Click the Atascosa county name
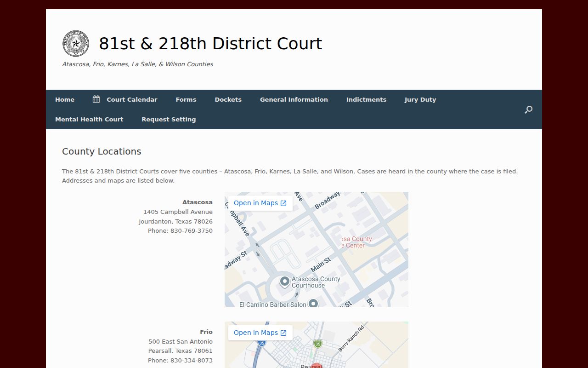The width and height of the screenshot is (588, 368). click(x=198, y=202)
